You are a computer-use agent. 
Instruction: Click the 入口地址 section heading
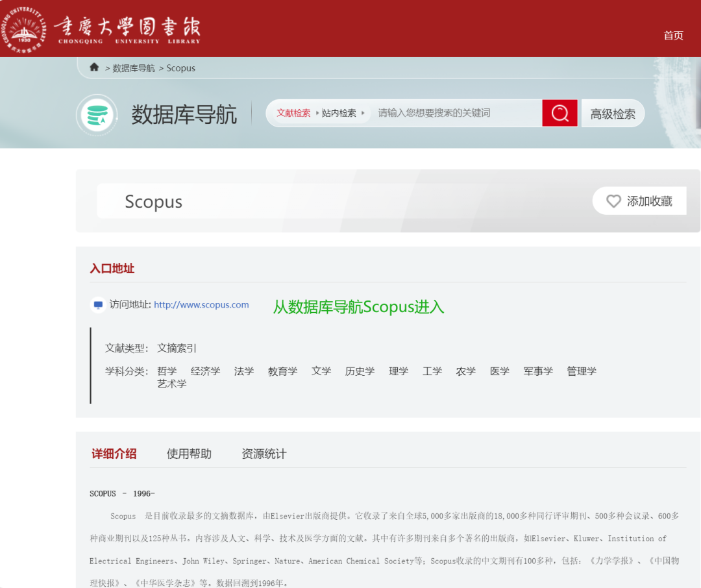(112, 268)
